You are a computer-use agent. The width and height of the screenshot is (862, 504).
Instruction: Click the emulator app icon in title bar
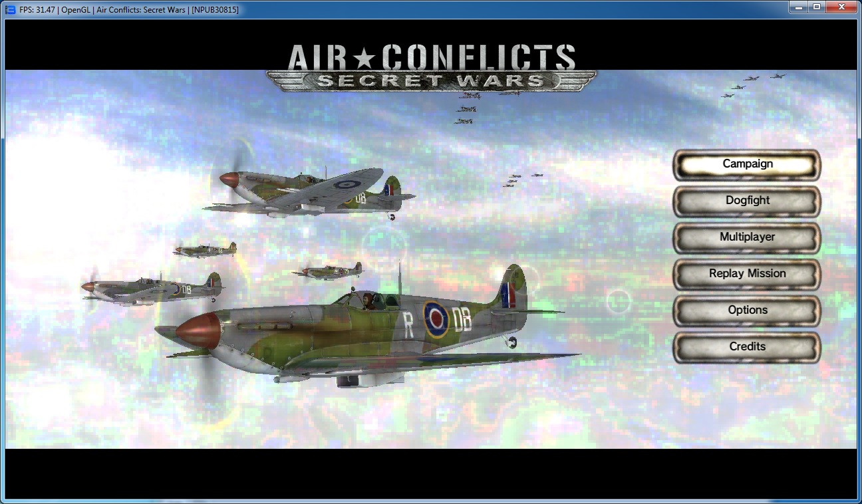[x=10, y=9]
